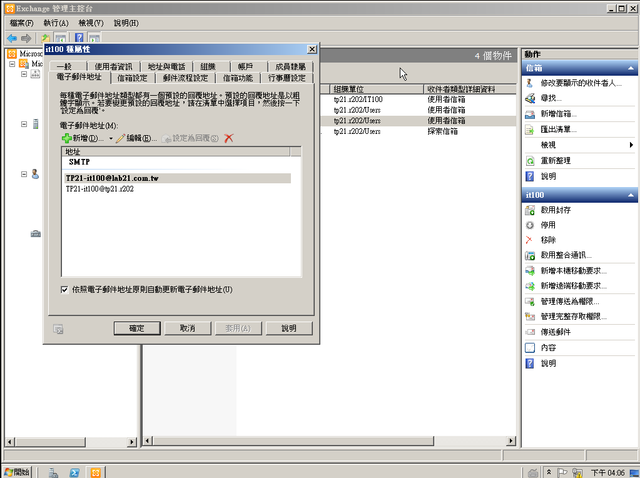Close the it100 properties dialog

(312, 49)
